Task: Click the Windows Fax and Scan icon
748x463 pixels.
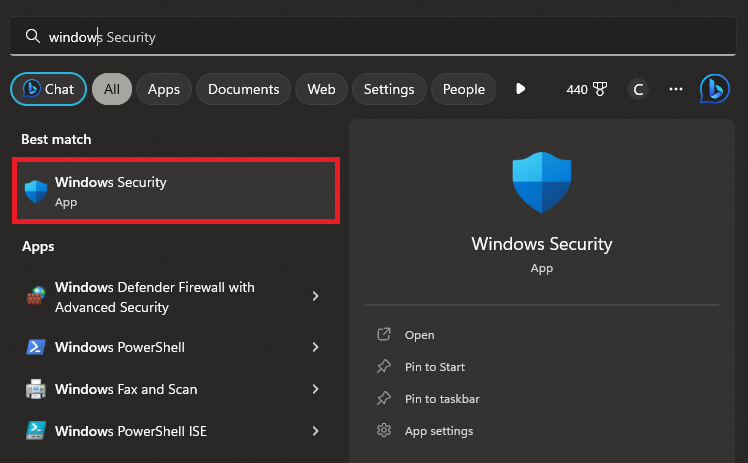Action: pos(36,389)
